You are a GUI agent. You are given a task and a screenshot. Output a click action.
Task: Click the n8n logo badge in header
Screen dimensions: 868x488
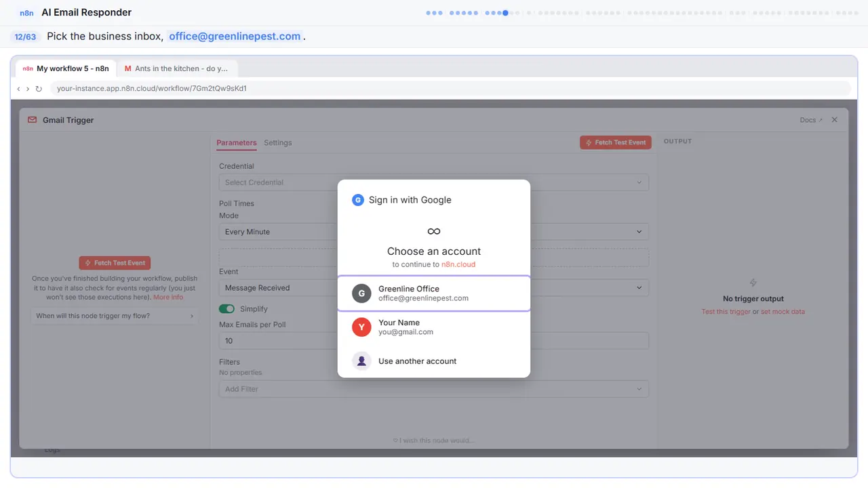click(x=26, y=12)
